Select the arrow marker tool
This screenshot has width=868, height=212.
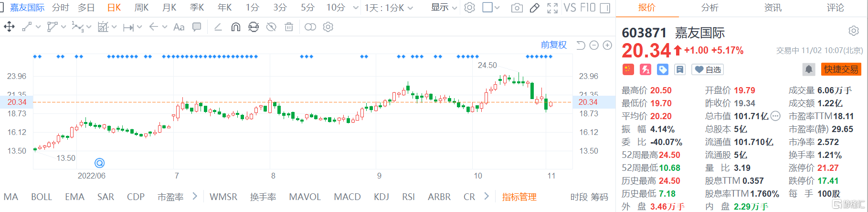click(153, 27)
